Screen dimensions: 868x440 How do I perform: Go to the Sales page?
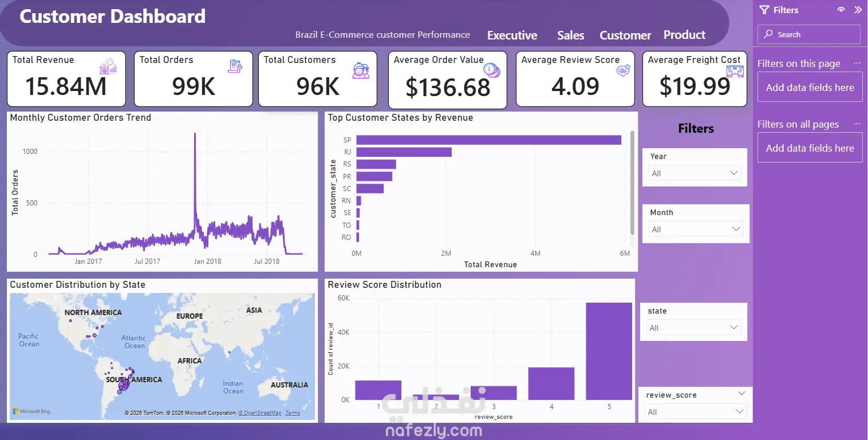(571, 35)
